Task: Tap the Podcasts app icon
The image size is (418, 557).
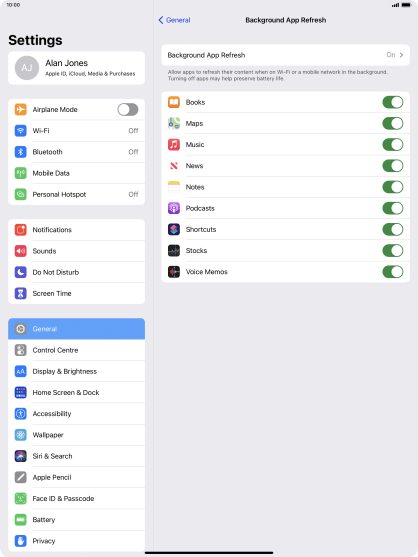Action: coord(174,208)
